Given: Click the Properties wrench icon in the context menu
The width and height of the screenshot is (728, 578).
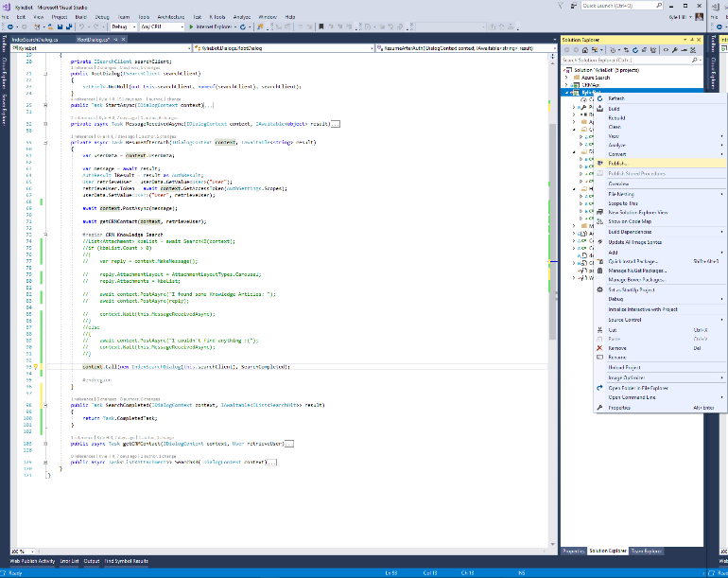Looking at the screenshot, I should point(598,408).
